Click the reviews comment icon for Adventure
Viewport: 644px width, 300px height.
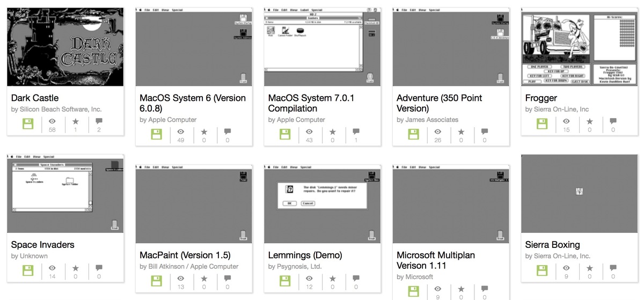point(485,131)
